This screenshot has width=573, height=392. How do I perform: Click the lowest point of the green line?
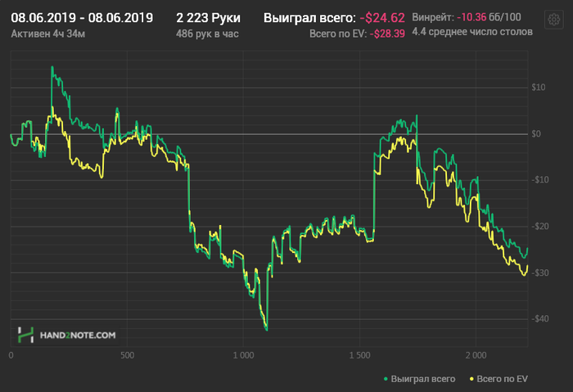(x=266, y=330)
